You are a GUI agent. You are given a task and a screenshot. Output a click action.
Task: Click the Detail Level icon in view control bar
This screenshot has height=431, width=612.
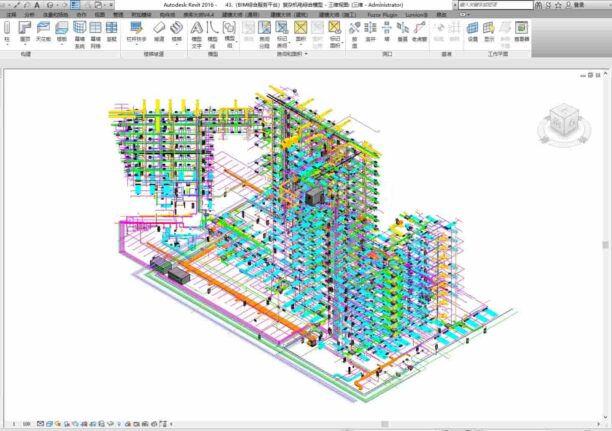[40, 424]
